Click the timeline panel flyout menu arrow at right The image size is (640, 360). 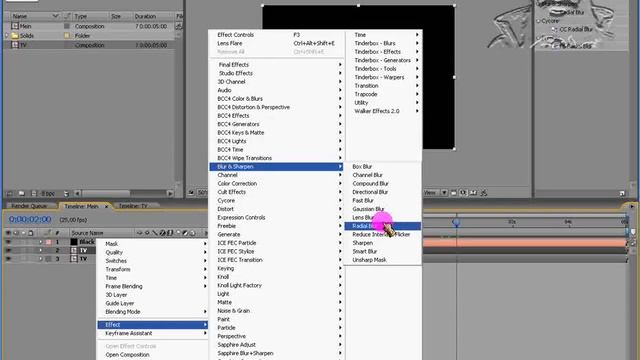pyautogui.click(x=631, y=207)
